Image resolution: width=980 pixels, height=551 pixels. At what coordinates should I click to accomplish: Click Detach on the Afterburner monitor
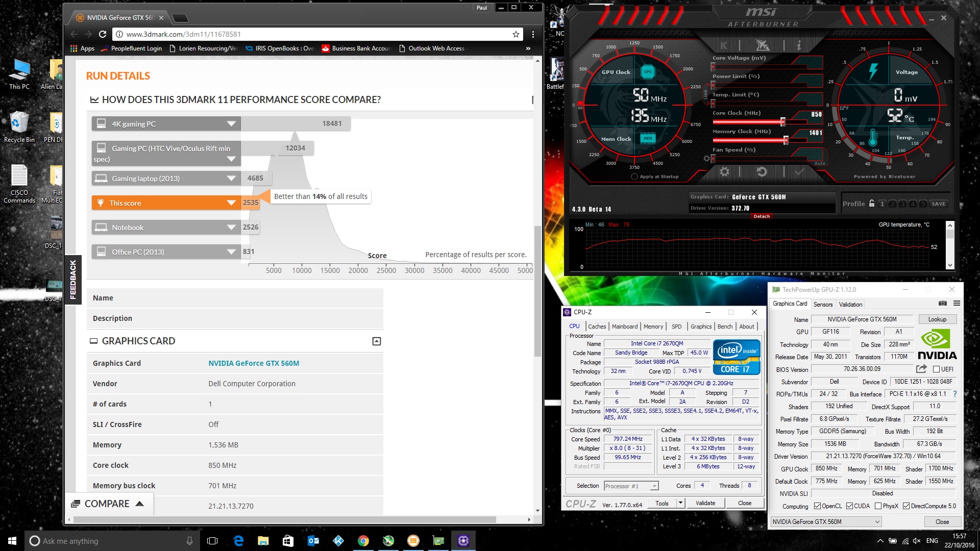coord(762,216)
